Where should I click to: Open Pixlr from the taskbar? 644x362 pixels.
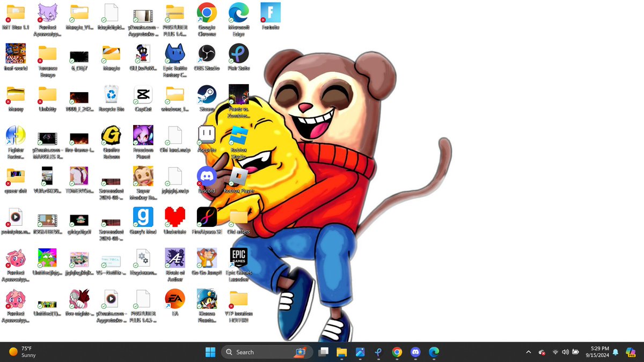[378, 352]
